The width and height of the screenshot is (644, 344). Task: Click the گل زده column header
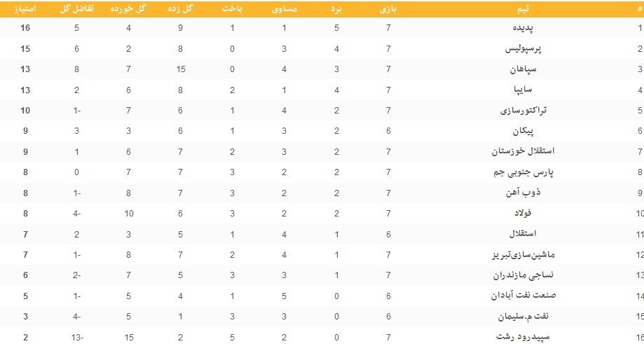(181, 9)
